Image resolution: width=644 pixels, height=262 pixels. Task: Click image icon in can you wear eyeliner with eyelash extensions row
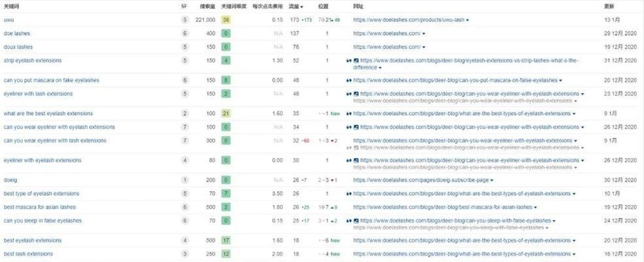pos(356,127)
